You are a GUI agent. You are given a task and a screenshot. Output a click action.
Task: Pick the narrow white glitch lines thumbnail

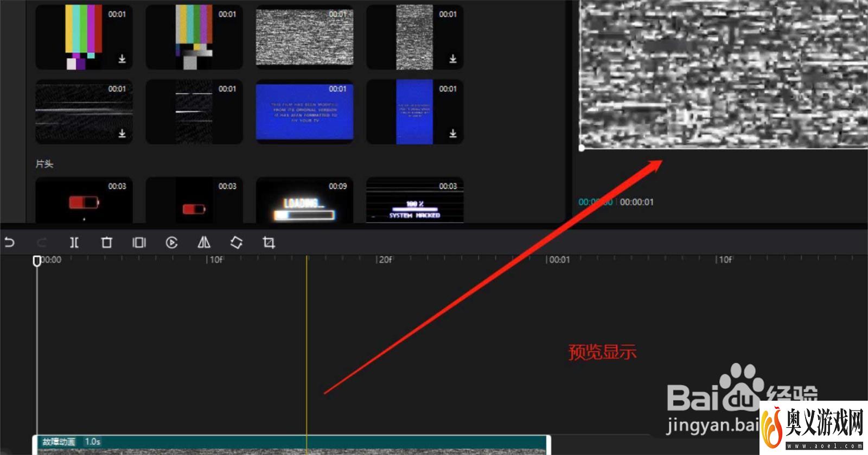click(194, 111)
